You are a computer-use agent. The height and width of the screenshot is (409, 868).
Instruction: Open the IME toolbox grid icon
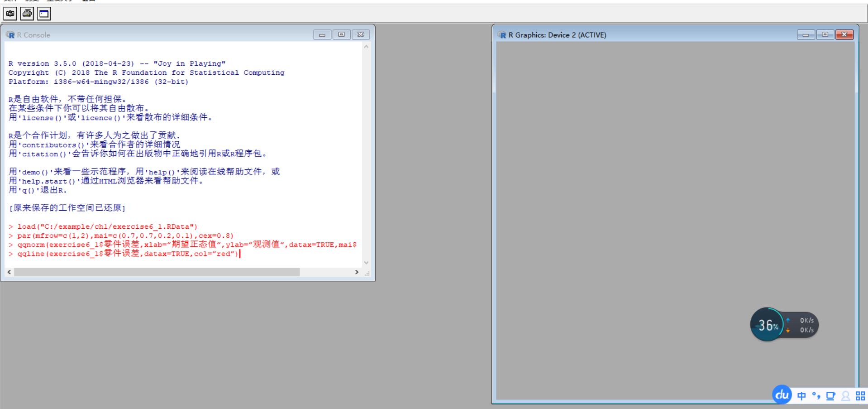(860, 396)
